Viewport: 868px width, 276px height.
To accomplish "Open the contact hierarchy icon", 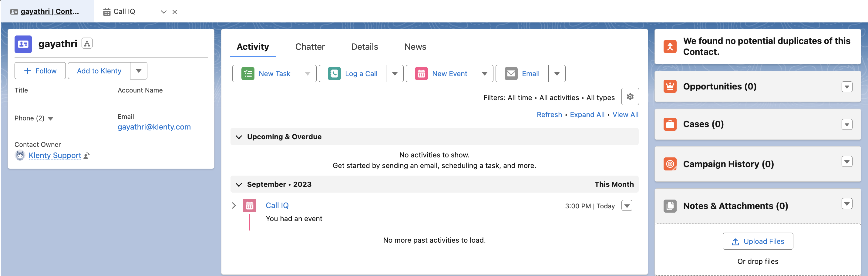I will [x=87, y=43].
